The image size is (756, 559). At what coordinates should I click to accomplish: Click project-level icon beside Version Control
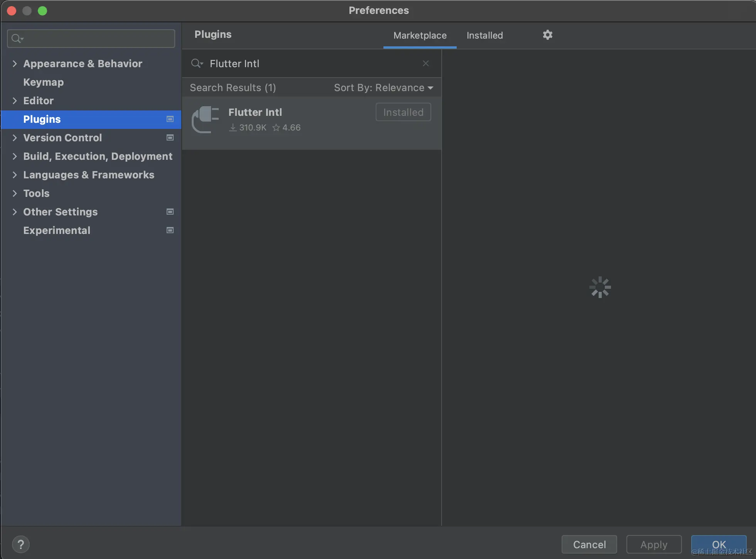[x=170, y=137]
